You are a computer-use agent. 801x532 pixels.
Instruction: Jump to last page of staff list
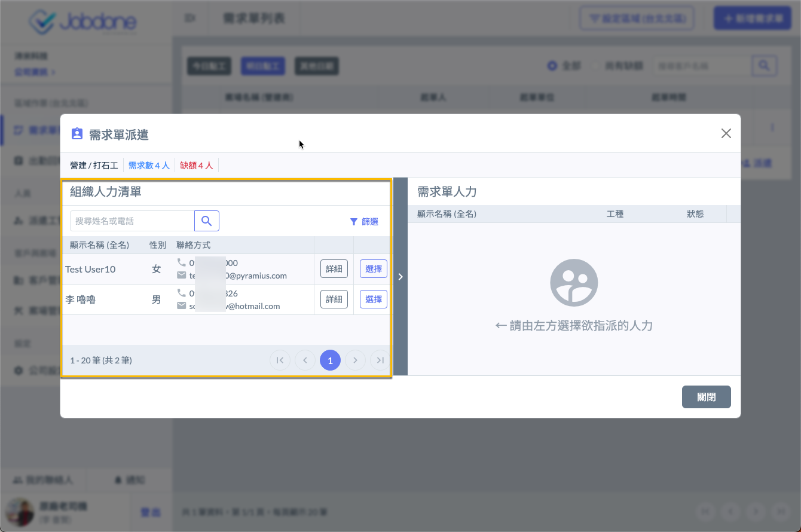pos(380,360)
